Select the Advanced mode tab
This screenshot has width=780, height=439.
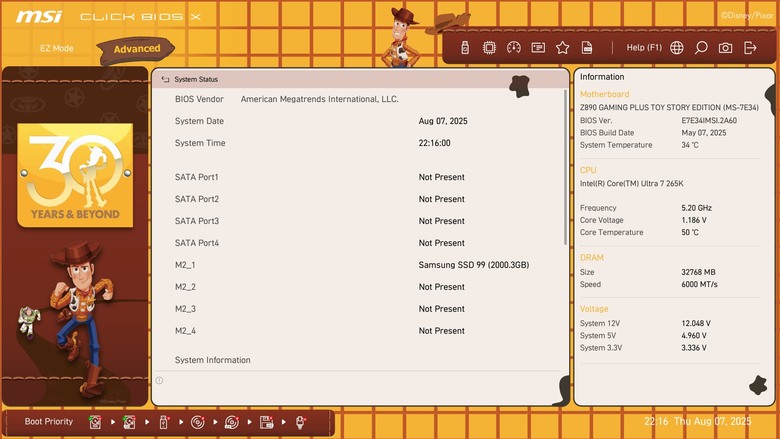(x=137, y=49)
